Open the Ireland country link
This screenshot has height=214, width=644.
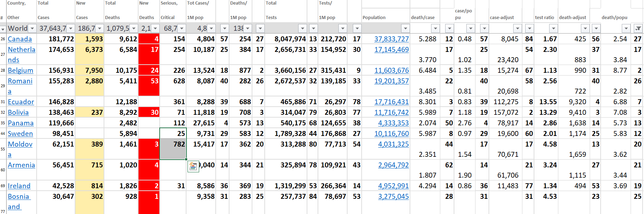[19, 186]
